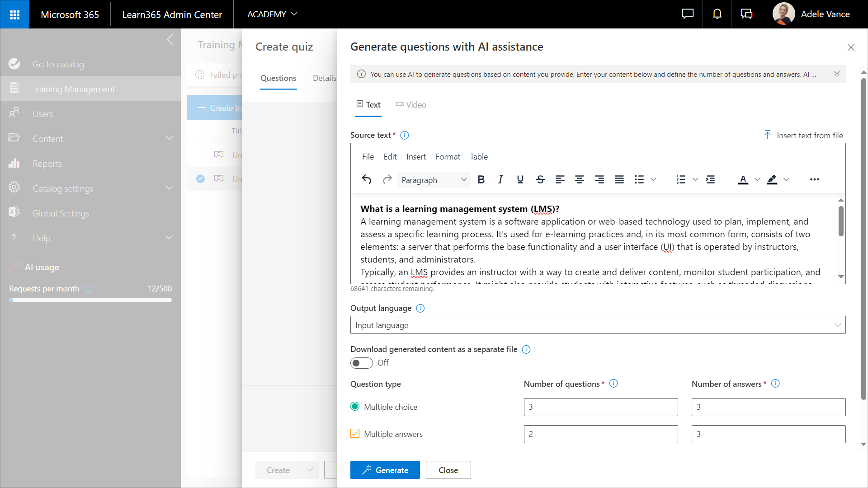Image resolution: width=868 pixels, height=488 pixels.
Task: Click the undo arrow in editor
Action: [x=367, y=180]
